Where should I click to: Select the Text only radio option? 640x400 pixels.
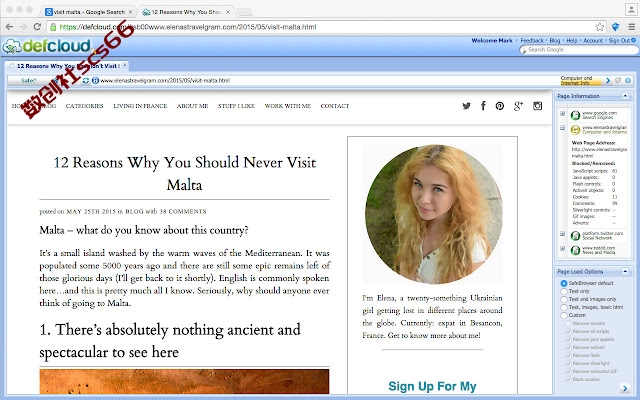pos(564,291)
